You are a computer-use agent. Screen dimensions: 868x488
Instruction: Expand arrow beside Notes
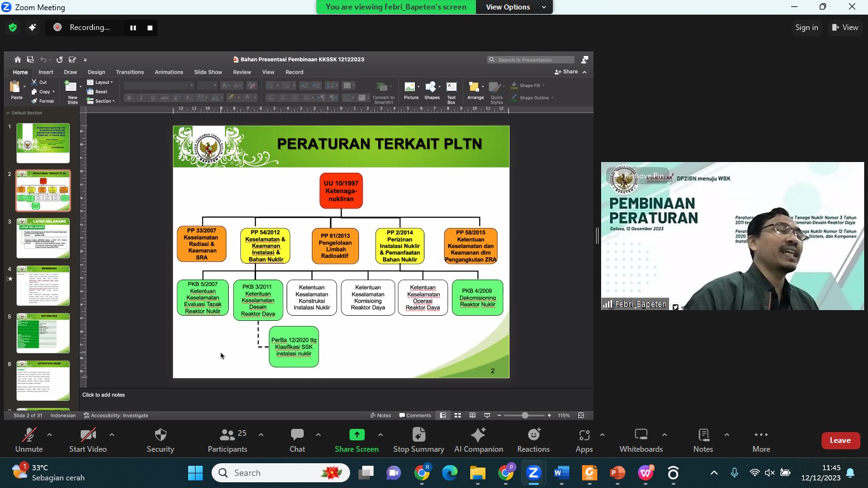point(726,435)
